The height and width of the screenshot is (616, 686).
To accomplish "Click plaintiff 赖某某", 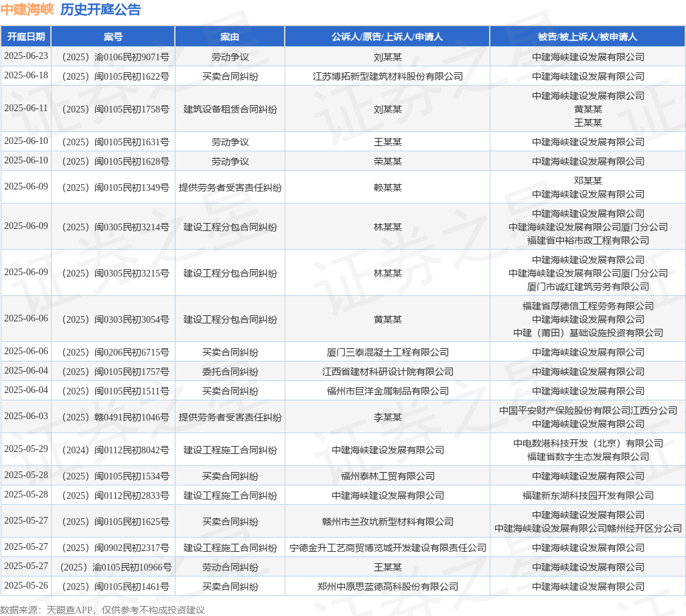I will click(388, 187).
